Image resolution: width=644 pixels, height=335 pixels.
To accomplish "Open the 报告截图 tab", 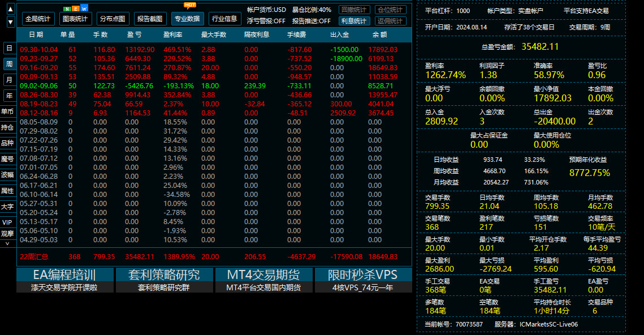I will [150, 19].
